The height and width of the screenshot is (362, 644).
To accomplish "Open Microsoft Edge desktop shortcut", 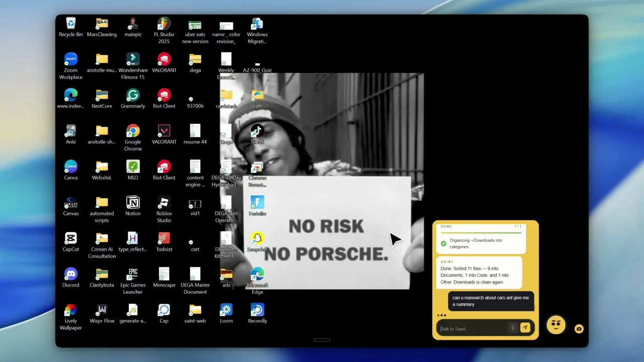I will click(258, 281).
